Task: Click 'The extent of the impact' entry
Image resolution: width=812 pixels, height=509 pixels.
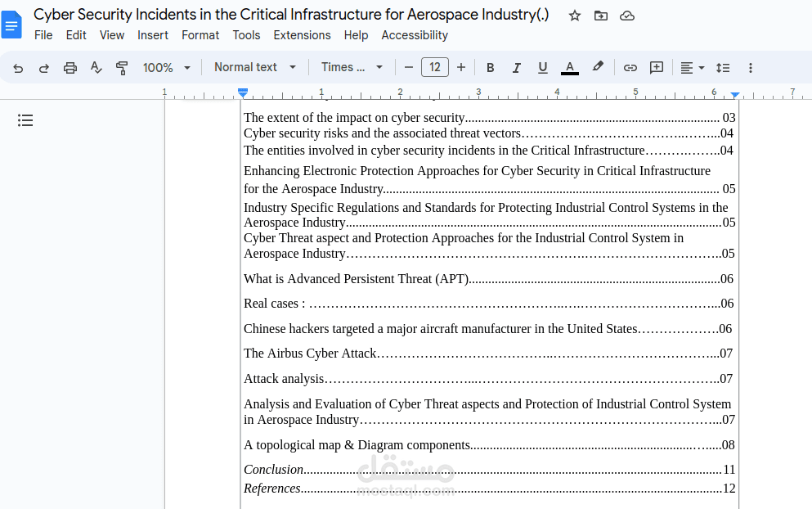Action: pos(489,118)
